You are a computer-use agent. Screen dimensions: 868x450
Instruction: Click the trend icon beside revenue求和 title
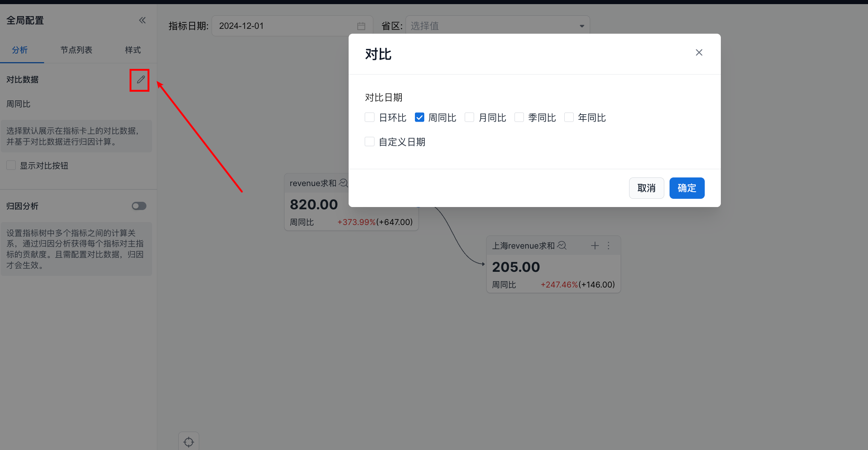(343, 183)
